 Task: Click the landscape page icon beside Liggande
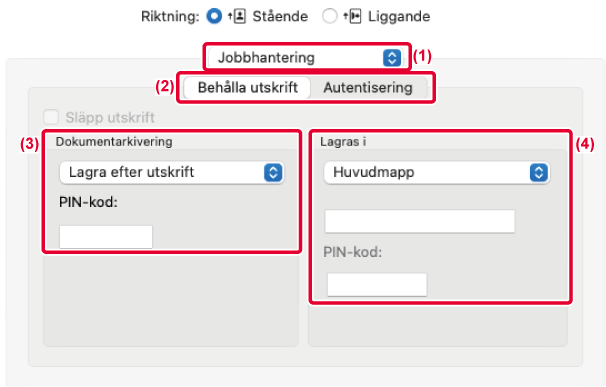point(352,16)
